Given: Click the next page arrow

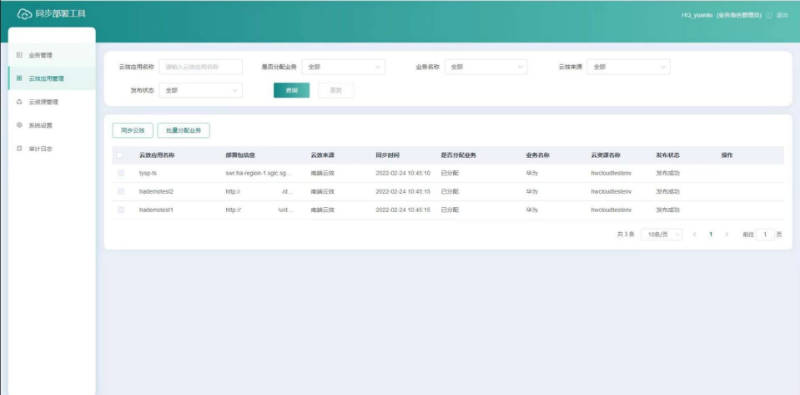Looking at the screenshot, I should [727, 234].
